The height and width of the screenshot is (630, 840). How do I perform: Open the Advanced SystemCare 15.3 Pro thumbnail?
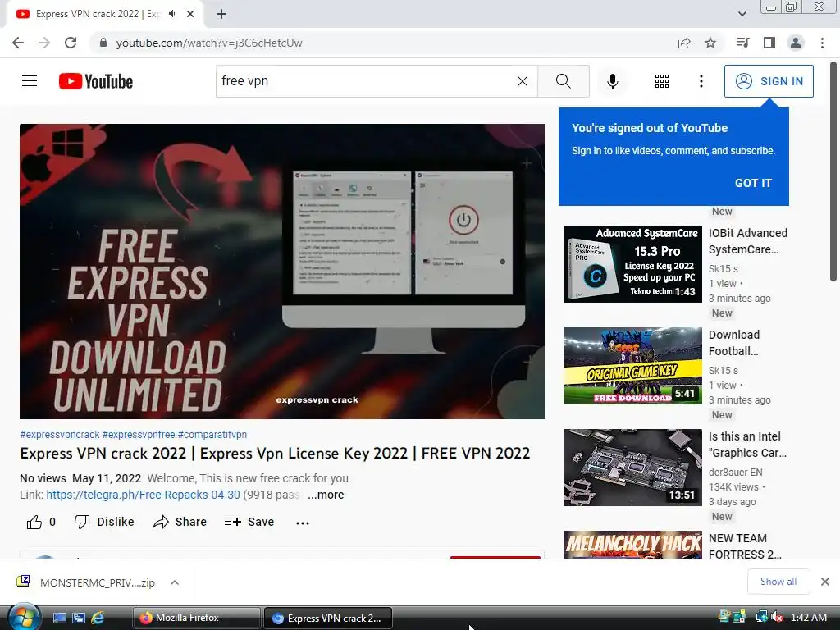tap(632, 263)
